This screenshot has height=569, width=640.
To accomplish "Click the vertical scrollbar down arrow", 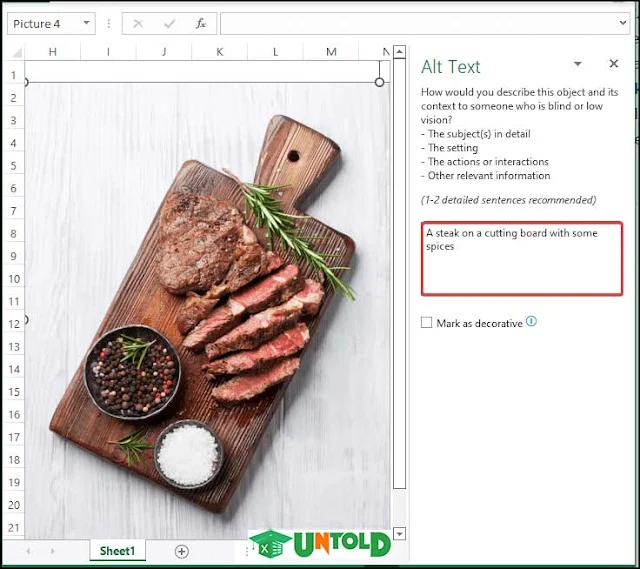I will pyautogui.click(x=399, y=533).
